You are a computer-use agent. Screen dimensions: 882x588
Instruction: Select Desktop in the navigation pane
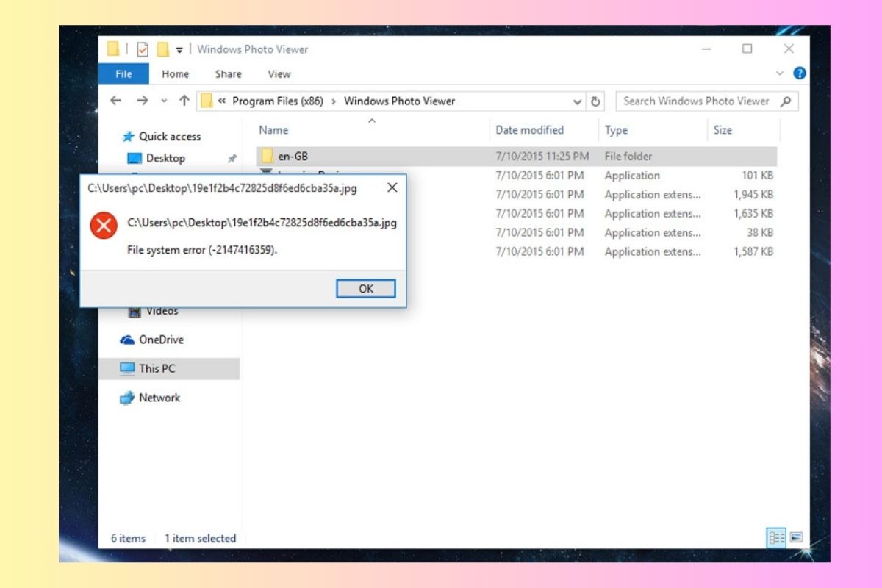click(165, 158)
